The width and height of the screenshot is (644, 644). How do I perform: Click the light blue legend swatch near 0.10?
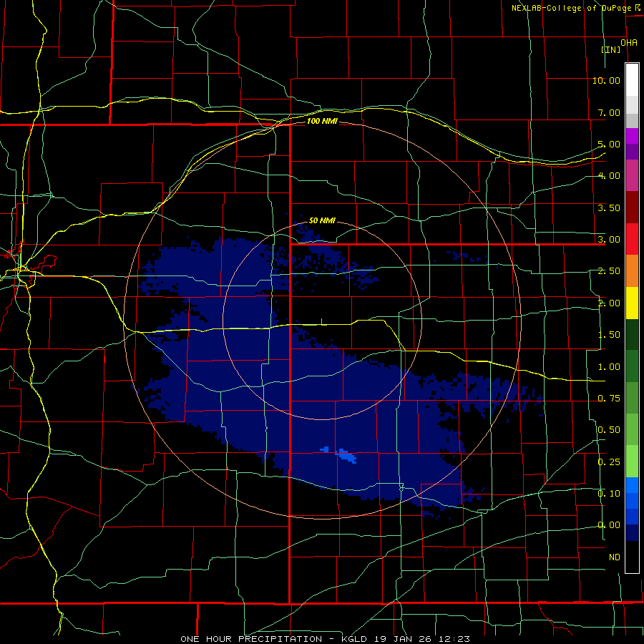[x=632, y=485]
